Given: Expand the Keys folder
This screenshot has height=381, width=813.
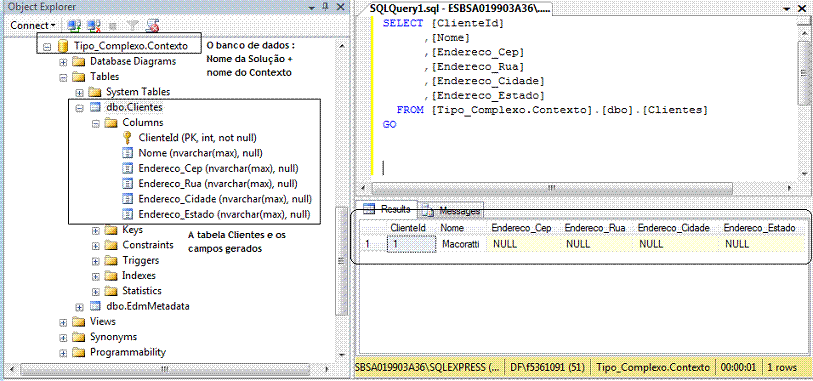Looking at the screenshot, I should 95,230.
